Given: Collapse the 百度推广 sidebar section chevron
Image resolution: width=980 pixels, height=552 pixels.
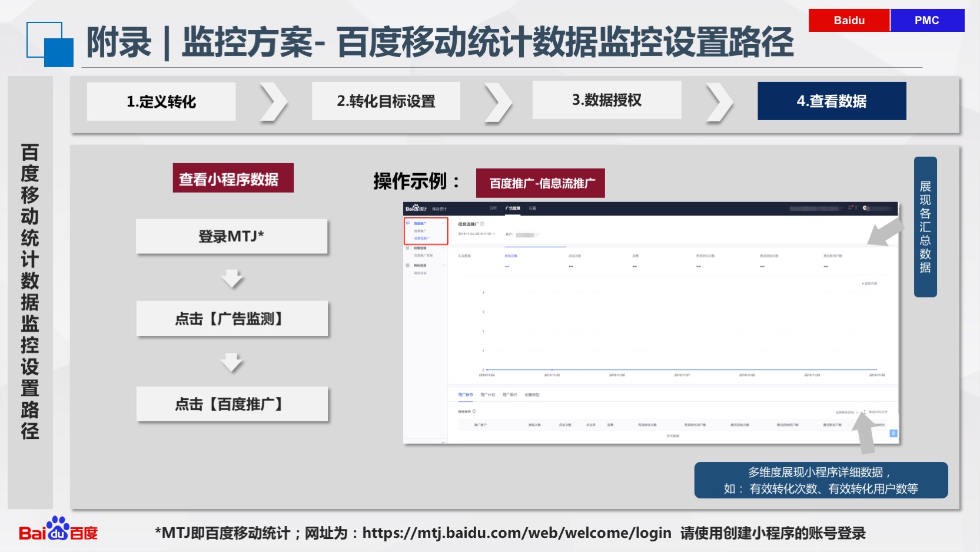Looking at the screenshot, I should click(x=444, y=223).
